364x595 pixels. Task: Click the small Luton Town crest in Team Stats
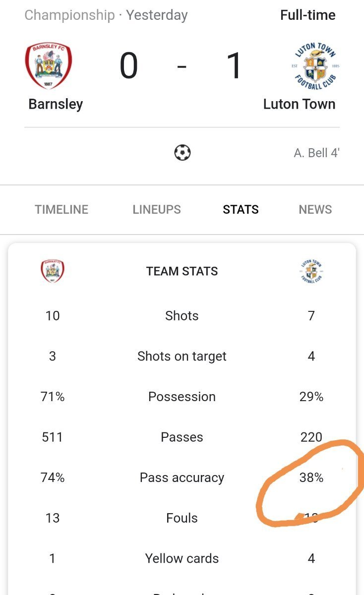pyautogui.click(x=311, y=271)
